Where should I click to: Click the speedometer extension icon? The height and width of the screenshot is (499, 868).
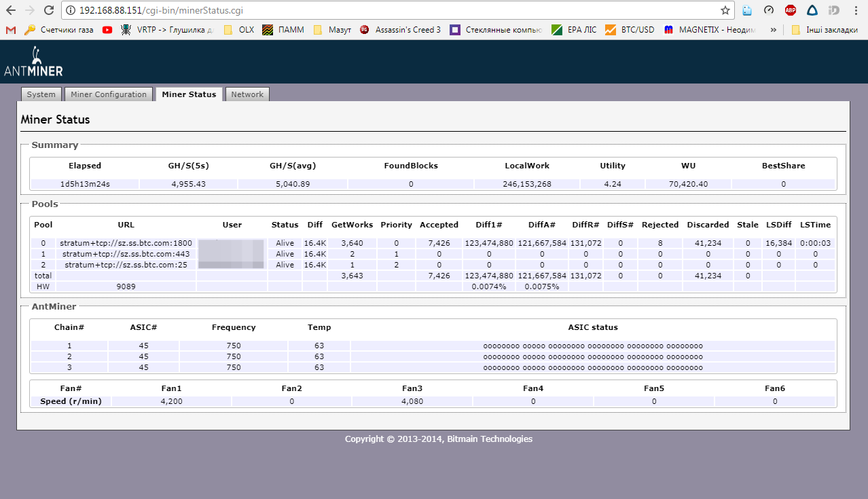point(769,10)
